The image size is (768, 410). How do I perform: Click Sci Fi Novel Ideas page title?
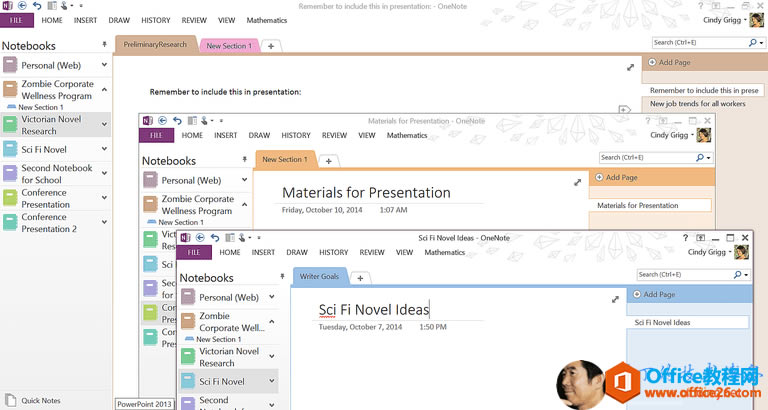[x=374, y=310]
